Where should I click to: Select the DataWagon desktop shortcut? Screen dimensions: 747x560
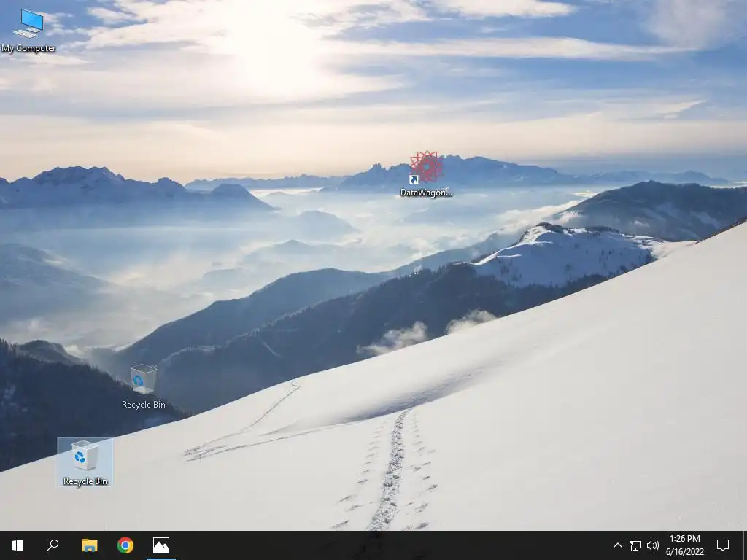[426, 174]
